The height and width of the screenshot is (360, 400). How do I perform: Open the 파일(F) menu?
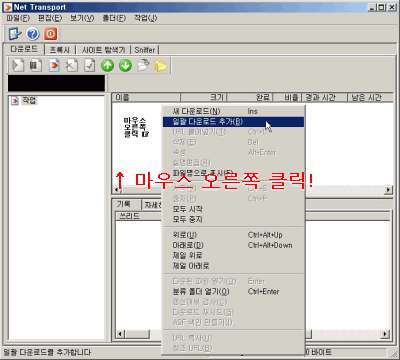click(18, 18)
